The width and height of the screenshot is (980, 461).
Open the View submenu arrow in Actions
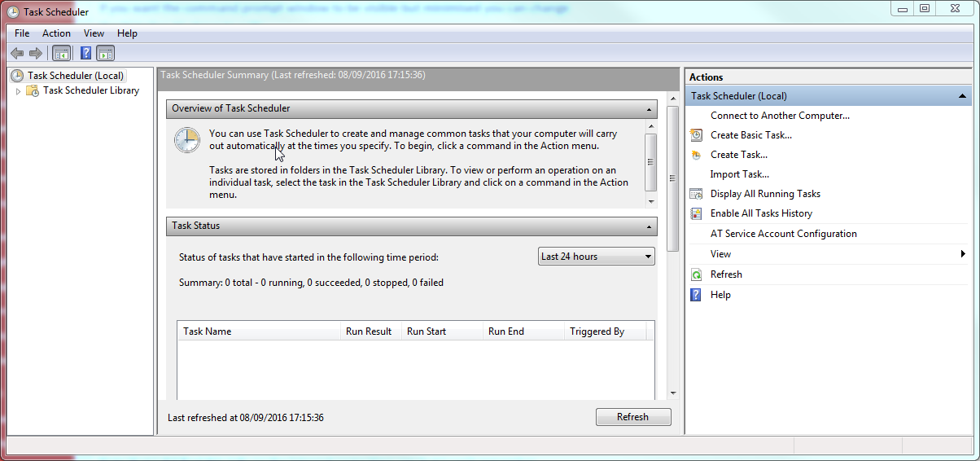(x=964, y=254)
